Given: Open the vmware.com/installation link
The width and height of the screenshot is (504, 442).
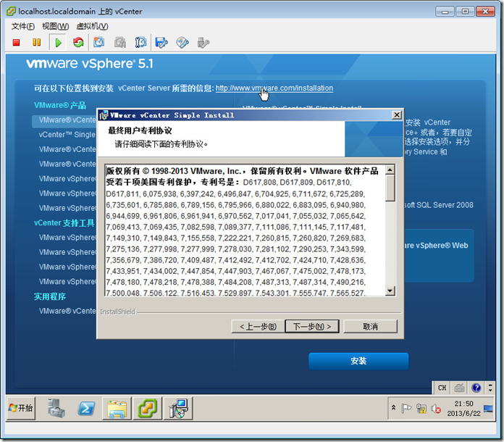Looking at the screenshot, I should click(274, 88).
